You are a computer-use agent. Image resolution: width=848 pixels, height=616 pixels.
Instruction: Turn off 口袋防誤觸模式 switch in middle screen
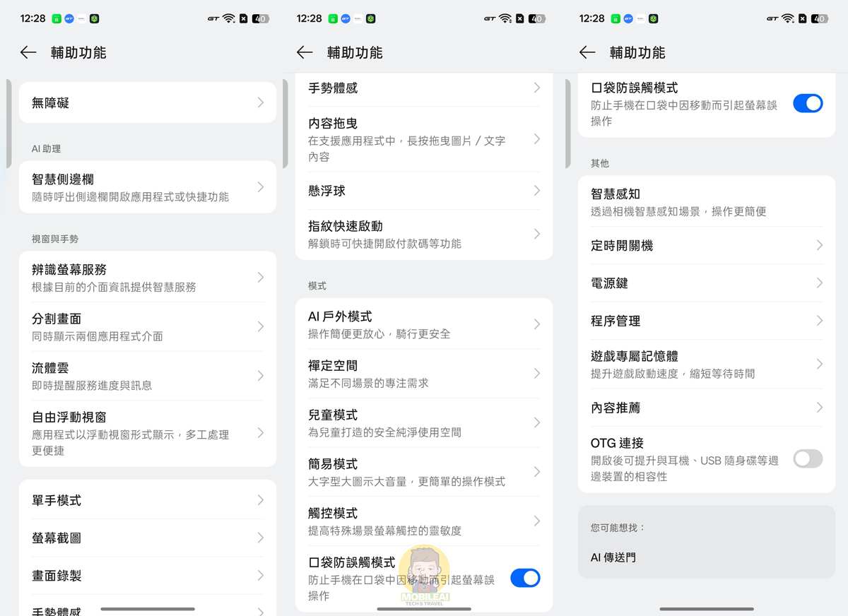point(525,578)
